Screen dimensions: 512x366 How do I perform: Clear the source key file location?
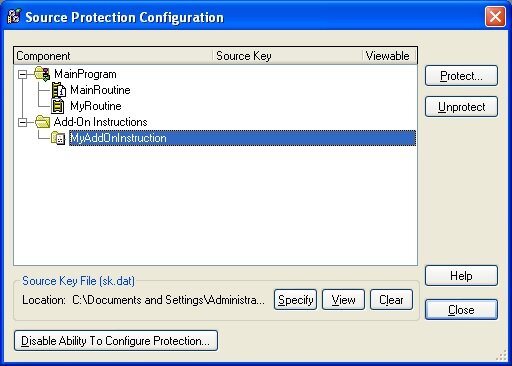pos(391,300)
